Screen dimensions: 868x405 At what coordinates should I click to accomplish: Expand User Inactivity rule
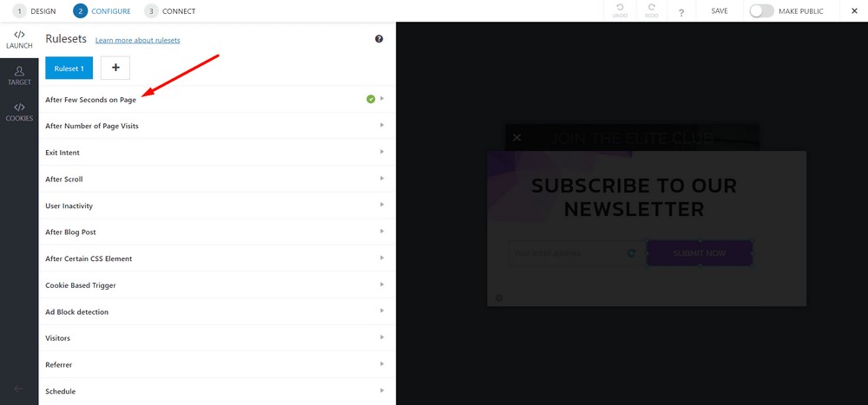217,206
